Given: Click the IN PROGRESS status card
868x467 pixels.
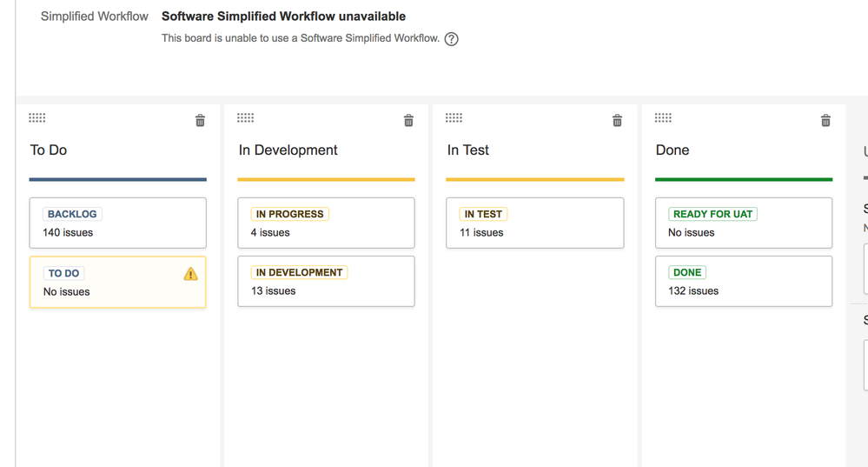Looking at the screenshot, I should tap(326, 223).
